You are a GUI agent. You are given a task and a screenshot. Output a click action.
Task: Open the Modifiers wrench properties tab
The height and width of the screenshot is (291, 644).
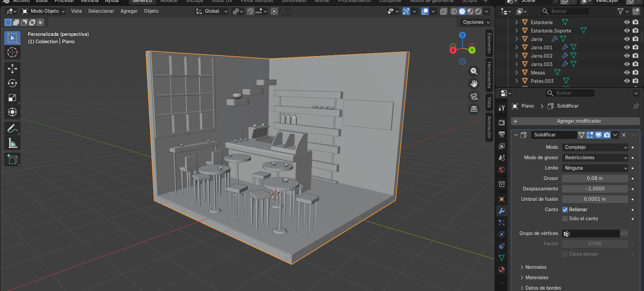click(502, 211)
